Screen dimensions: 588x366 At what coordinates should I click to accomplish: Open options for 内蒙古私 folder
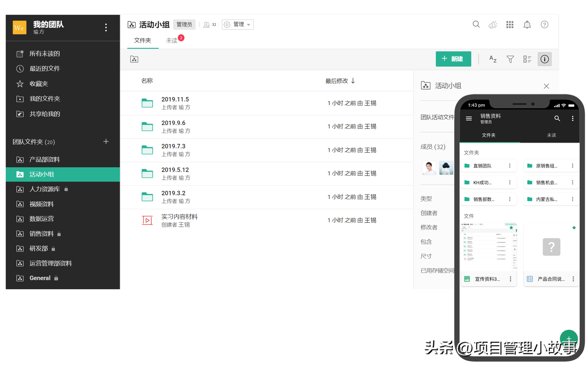coord(573,199)
